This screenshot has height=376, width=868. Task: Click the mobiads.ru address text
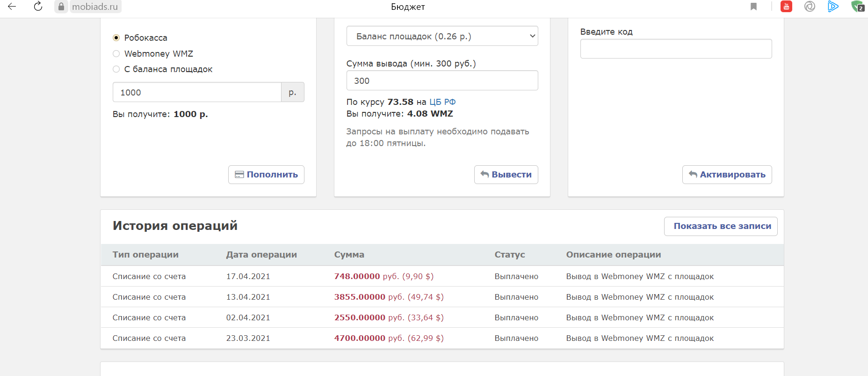[95, 7]
